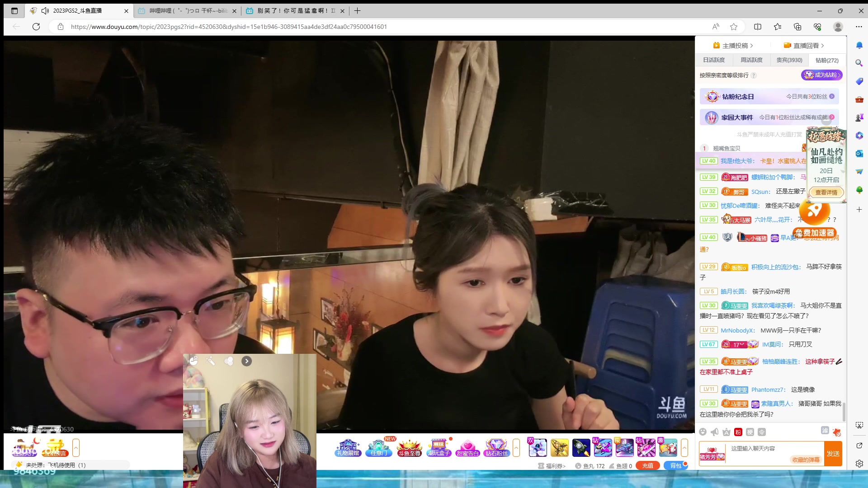The height and width of the screenshot is (488, 868).
Task: Select the golden rocket gift
Action: (x=559, y=448)
